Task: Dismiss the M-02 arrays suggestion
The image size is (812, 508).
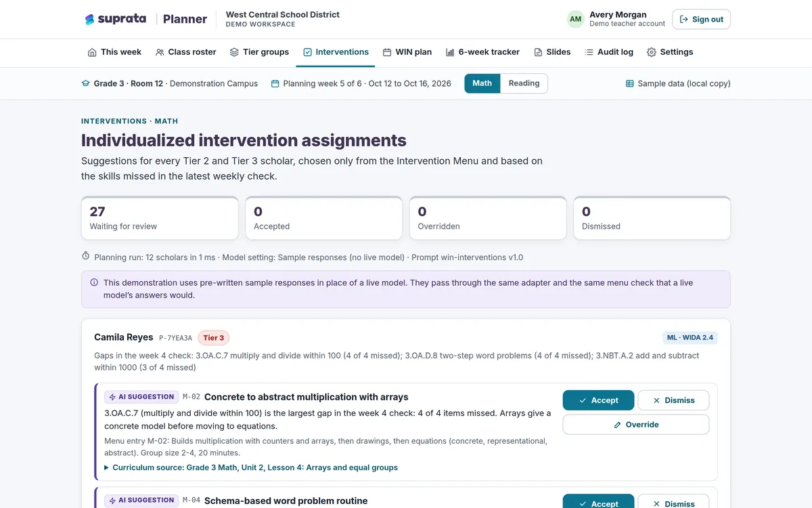Action: point(673,400)
